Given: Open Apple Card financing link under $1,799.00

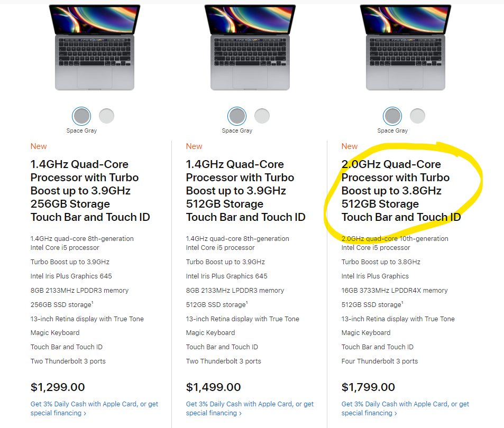Looking at the screenshot, I should click(x=405, y=408).
